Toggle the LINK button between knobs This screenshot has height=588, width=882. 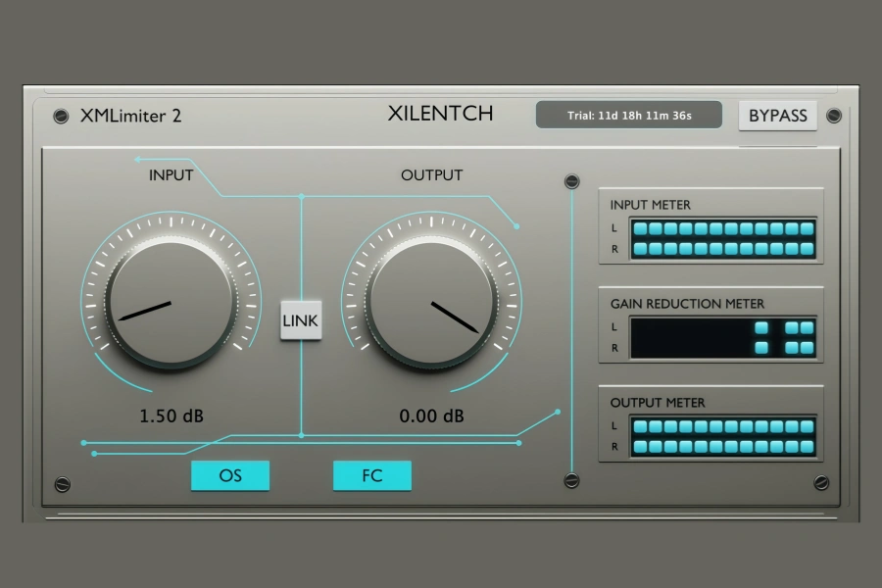301,320
